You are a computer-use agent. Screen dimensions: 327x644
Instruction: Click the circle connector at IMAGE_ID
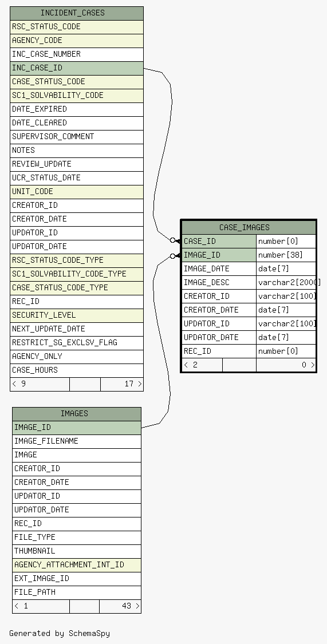point(172,256)
